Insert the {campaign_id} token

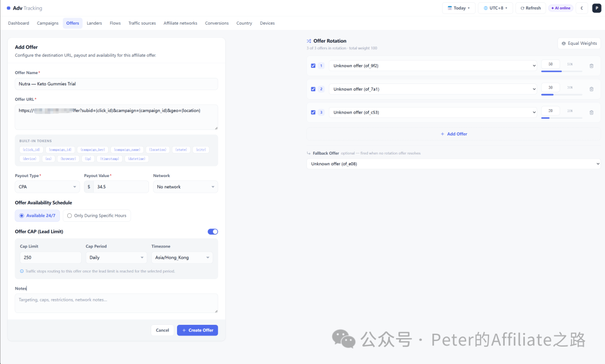pyautogui.click(x=60, y=150)
